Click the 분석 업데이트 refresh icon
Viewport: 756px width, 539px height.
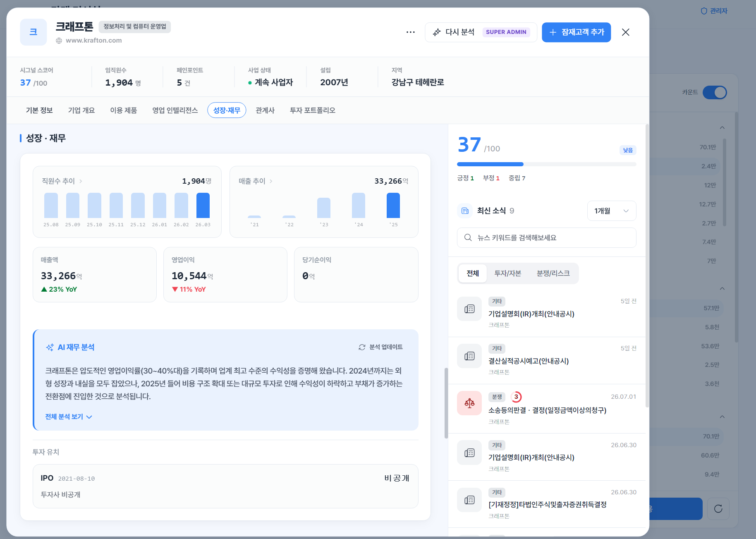pos(362,347)
